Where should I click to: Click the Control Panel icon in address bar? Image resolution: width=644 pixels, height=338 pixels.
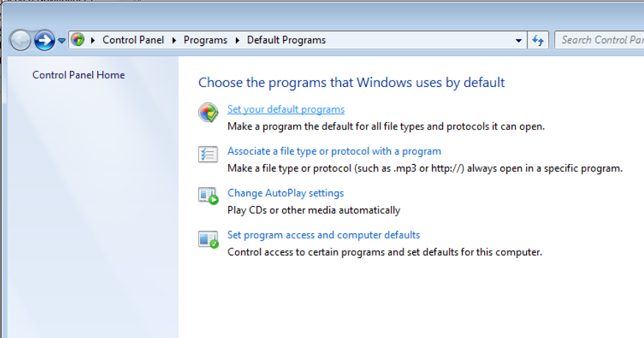tap(78, 40)
